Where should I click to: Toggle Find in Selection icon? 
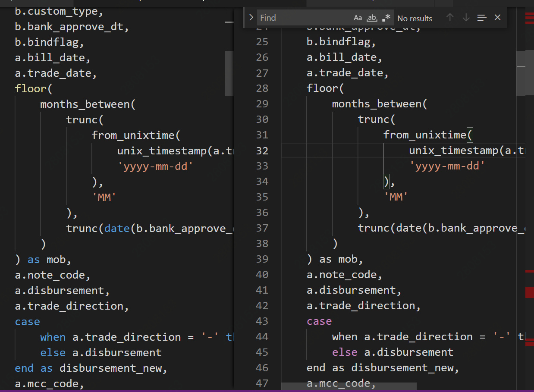482,18
